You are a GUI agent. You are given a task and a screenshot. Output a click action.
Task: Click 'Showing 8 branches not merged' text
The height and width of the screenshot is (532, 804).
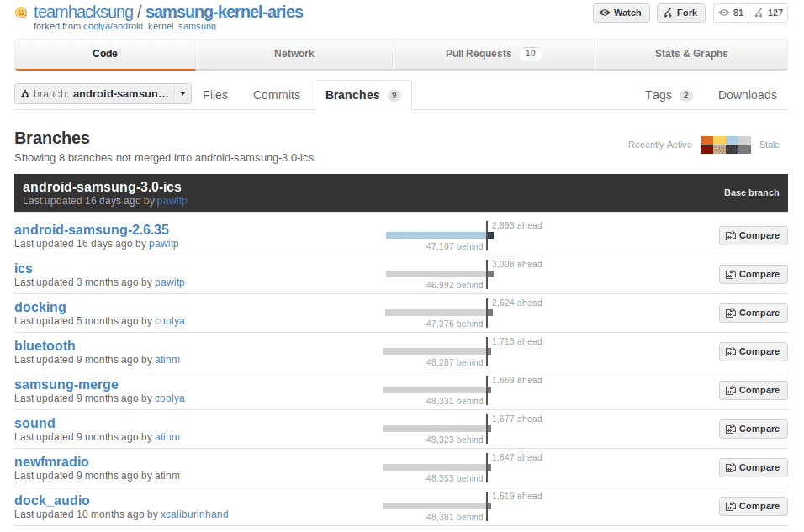click(164, 158)
